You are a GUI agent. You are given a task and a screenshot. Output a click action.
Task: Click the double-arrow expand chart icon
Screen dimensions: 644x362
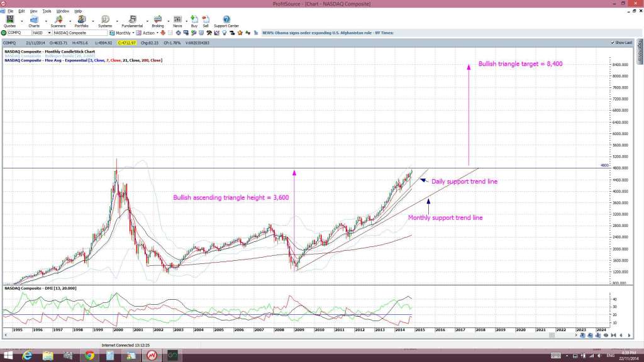tap(606, 336)
